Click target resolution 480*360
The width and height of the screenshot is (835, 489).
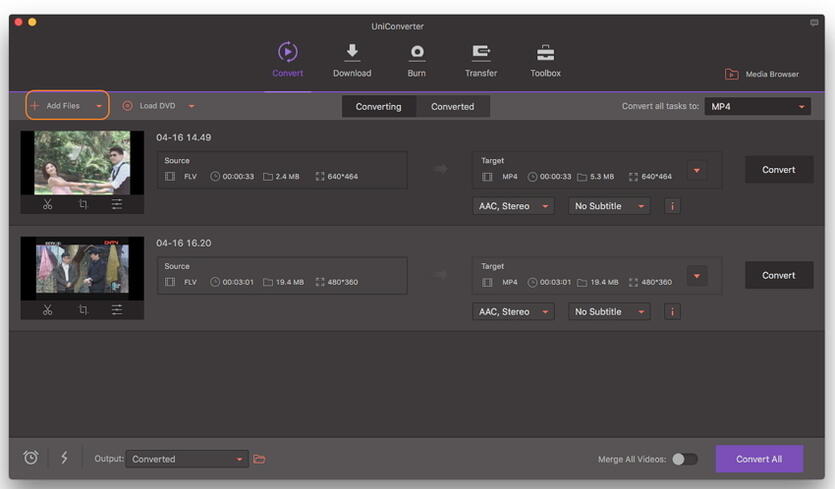[657, 282]
